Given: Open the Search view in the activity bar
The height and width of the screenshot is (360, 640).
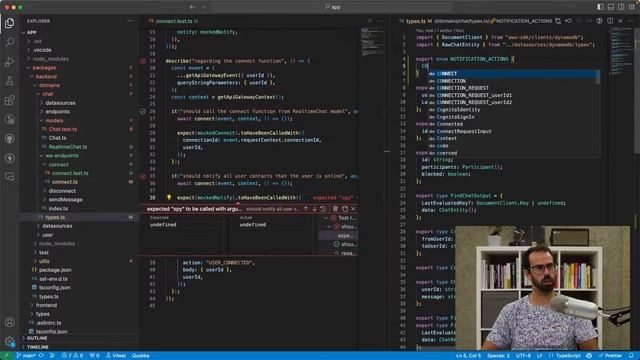Looking at the screenshot, I should [9, 42].
